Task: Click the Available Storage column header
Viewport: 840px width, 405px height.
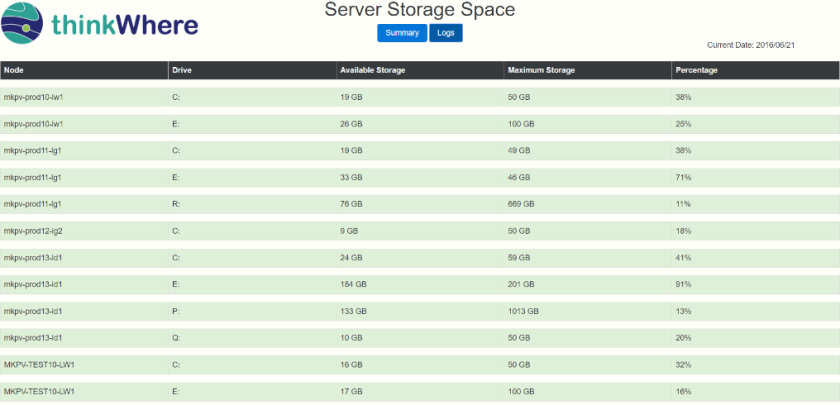Action: (x=420, y=70)
